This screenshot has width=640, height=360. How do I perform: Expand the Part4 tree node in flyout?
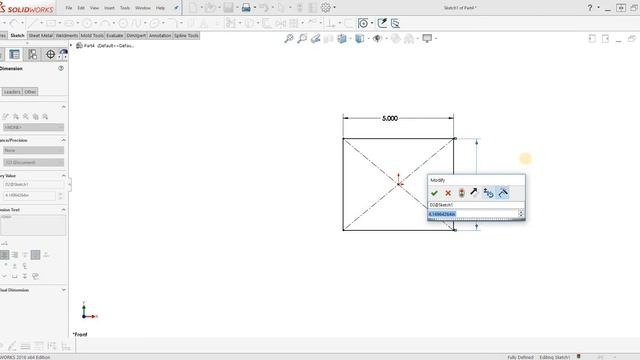(x=71, y=45)
